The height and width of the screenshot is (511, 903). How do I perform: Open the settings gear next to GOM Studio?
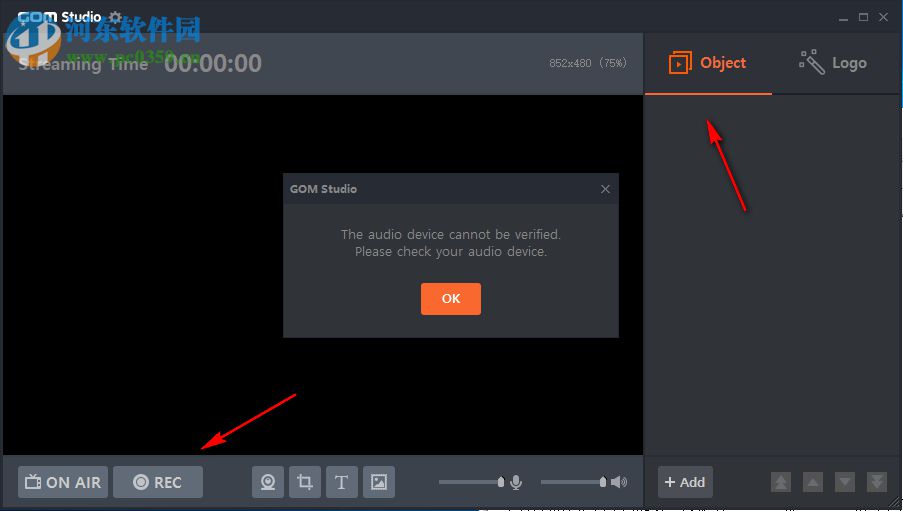(x=115, y=17)
